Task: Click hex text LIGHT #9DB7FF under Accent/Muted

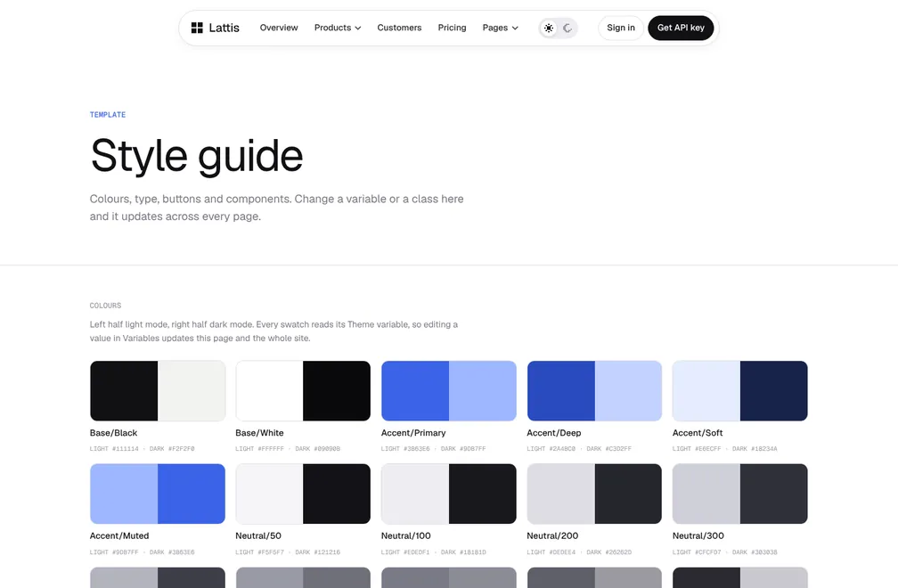Action: pos(114,552)
